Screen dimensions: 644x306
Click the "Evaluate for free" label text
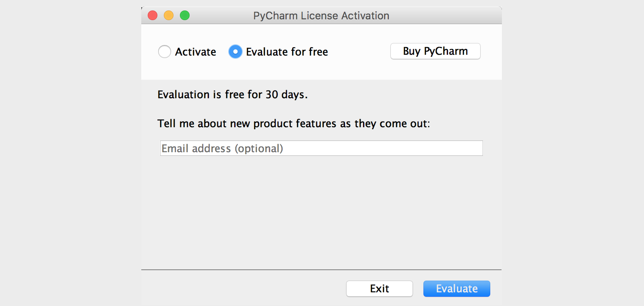click(287, 52)
